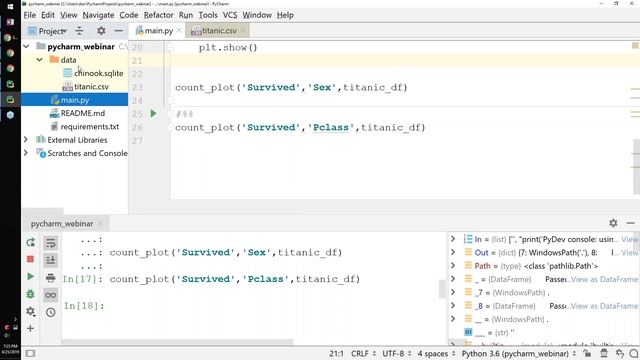Toggle soft-wrap in the console
The height and width of the screenshot is (360, 640).
click(51, 243)
